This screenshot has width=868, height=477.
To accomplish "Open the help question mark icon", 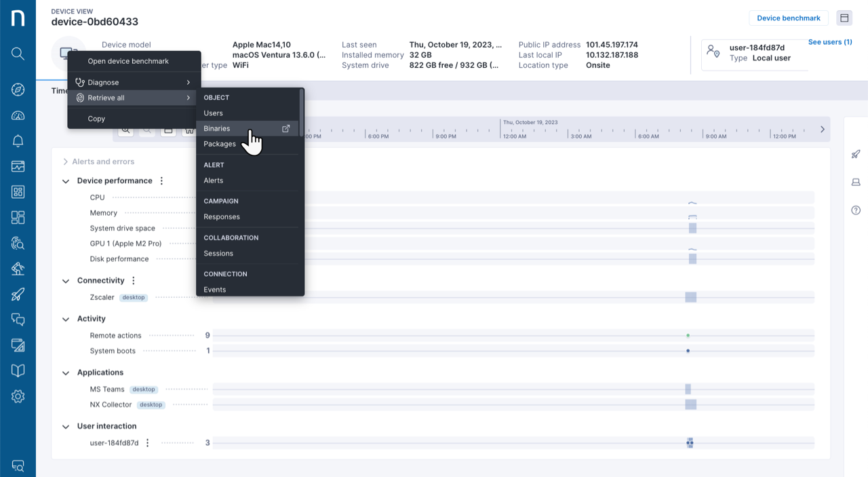I will [856, 210].
